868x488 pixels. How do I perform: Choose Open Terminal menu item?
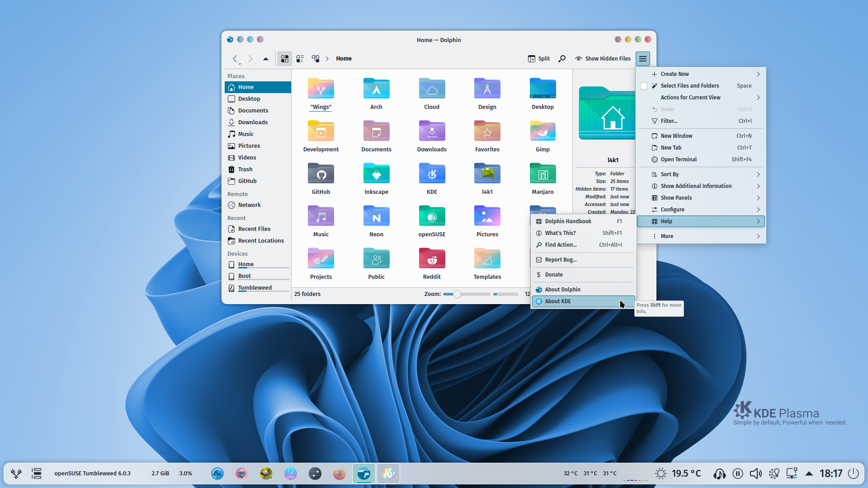pos(701,160)
